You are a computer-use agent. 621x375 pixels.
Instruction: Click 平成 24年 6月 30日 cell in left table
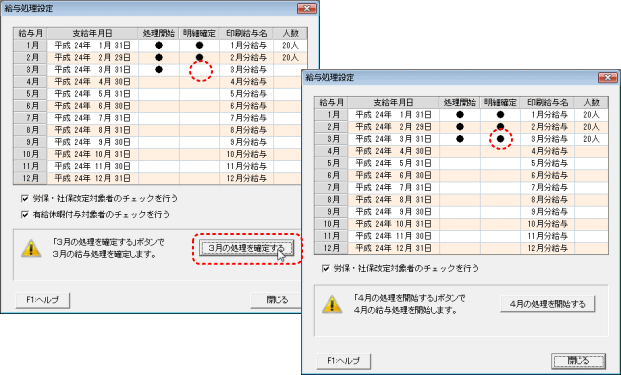pos(92,106)
